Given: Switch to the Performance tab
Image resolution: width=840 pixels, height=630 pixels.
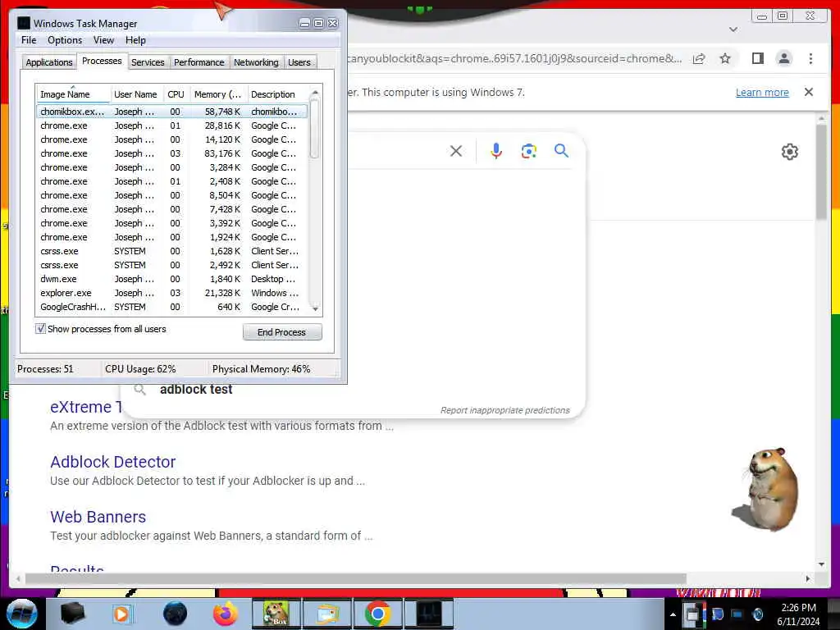Looking at the screenshot, I should (x=199, y=62).
